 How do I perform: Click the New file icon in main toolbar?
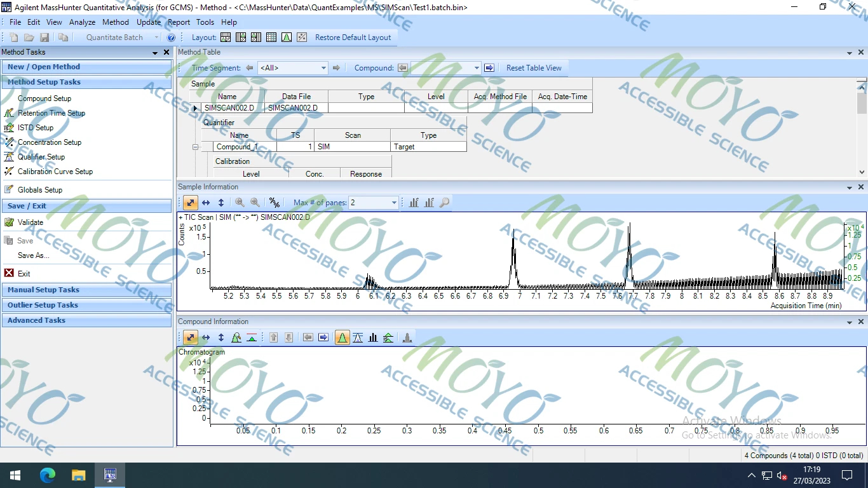[x=14, y=37]
